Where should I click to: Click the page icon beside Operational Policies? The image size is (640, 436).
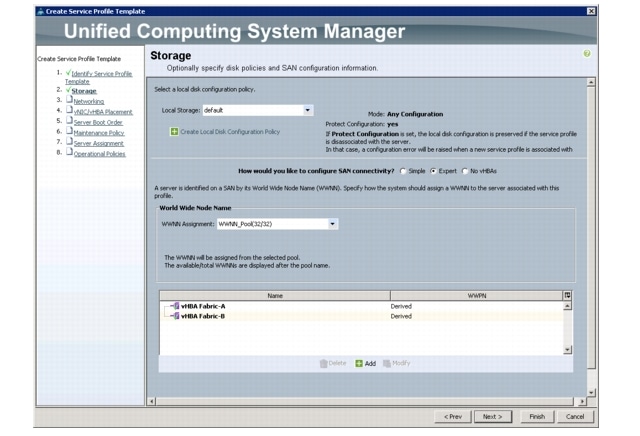[x=69, y=152]
